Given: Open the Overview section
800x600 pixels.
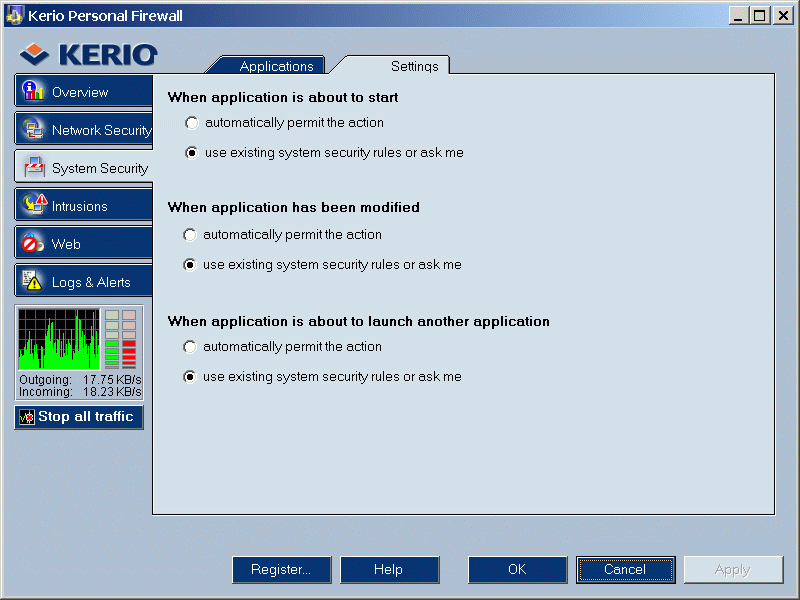Looking at the screenshot, I should 84,91.
